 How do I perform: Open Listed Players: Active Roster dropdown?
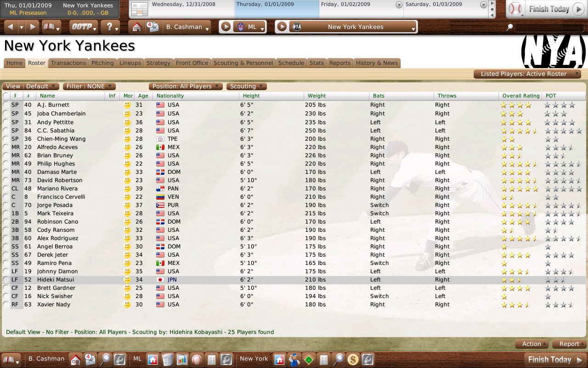click(527, 74)
